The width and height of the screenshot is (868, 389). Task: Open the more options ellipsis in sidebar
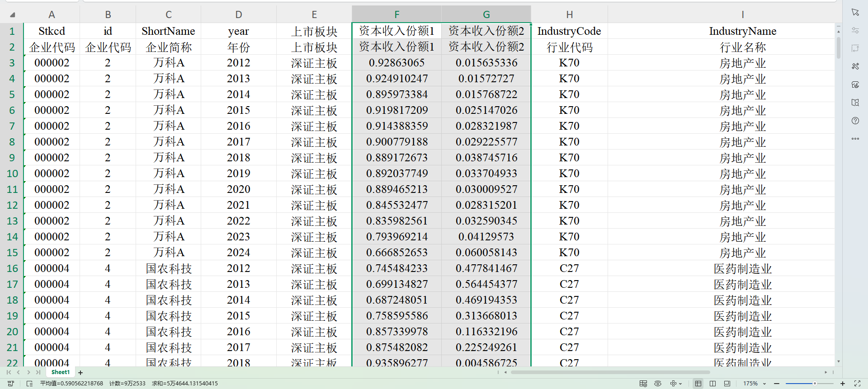pyautogui.click(x=855, y=139)
